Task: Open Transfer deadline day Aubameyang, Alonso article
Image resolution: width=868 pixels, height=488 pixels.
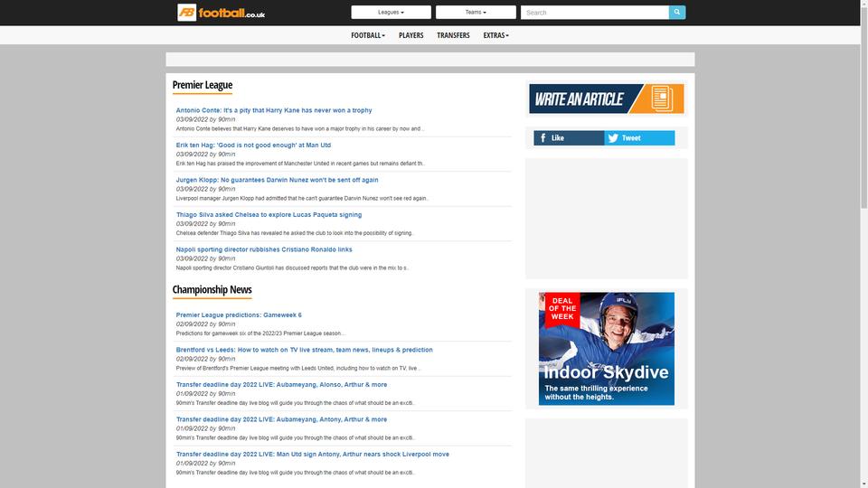Action: [x=282, y=385]
